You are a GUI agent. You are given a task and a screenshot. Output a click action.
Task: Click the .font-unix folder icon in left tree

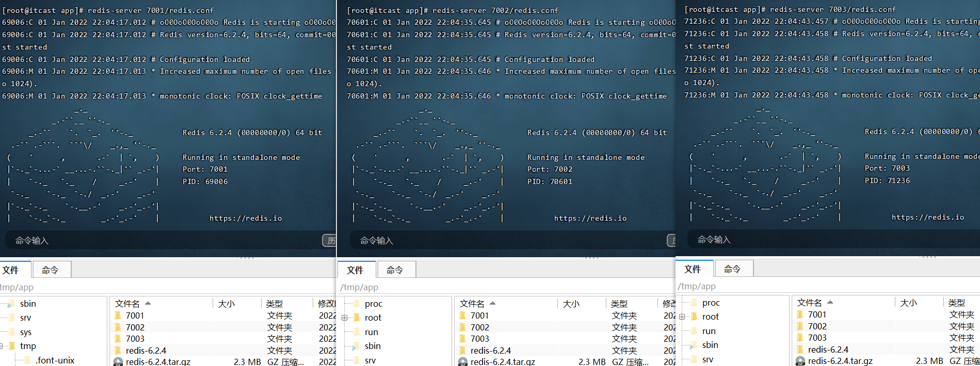(x=26, y=360)
